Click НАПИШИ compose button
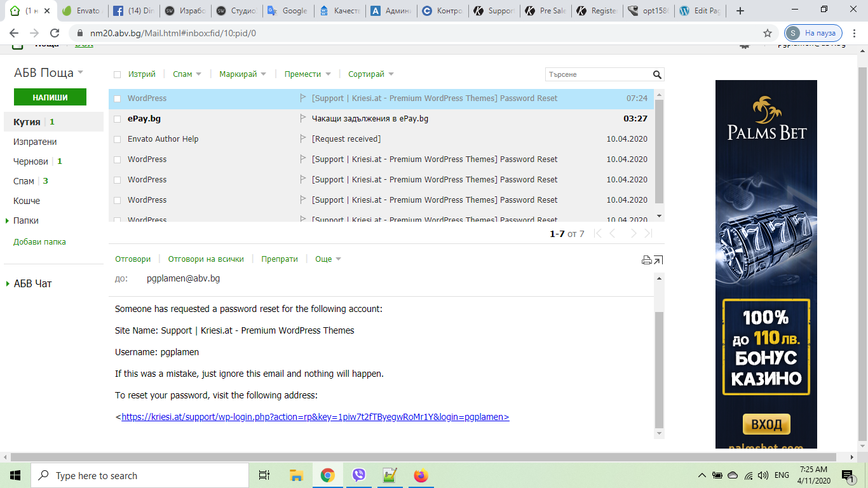 click(x=50, y=97)
